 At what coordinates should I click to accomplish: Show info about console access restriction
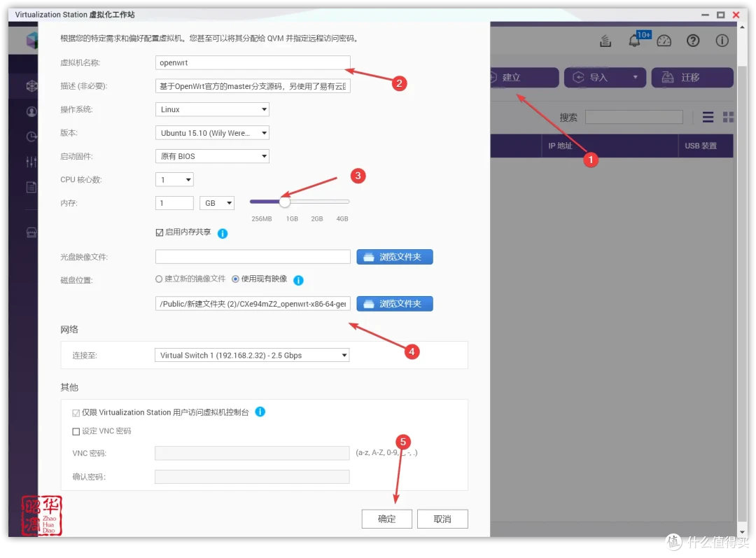pyautogui.click(x=260, y=412)
